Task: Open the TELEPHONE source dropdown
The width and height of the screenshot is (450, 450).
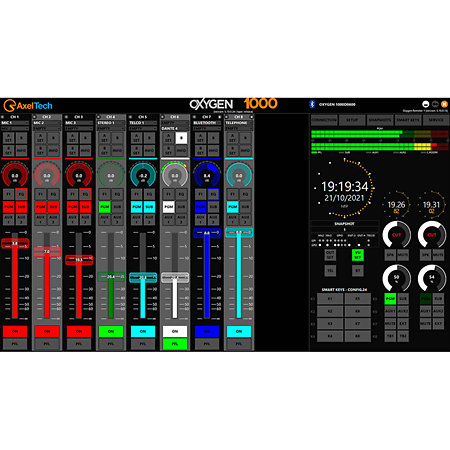Action: click(239, 123)
